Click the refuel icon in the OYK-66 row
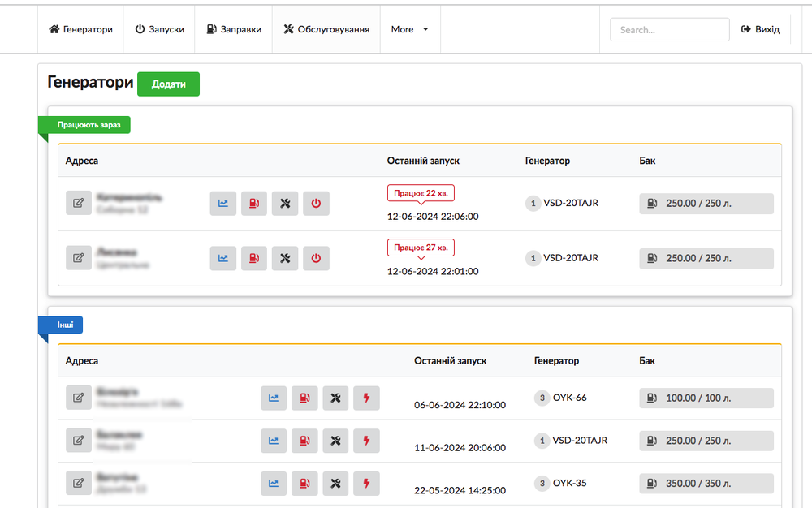The image size is (812, 508). point(304,398)
